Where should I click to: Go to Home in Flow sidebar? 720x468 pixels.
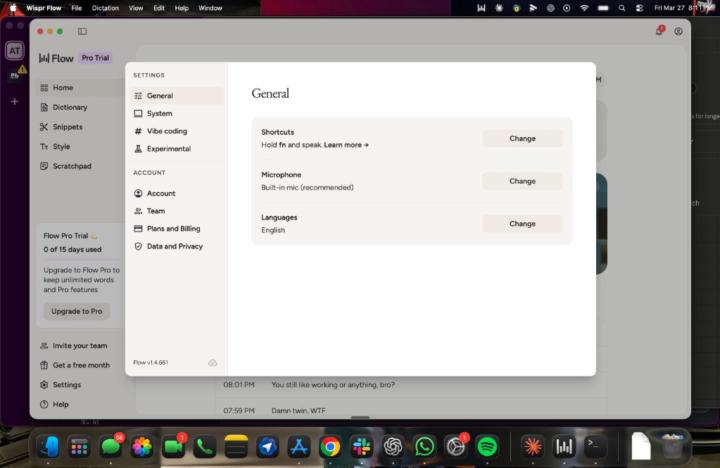coord(79,87)
